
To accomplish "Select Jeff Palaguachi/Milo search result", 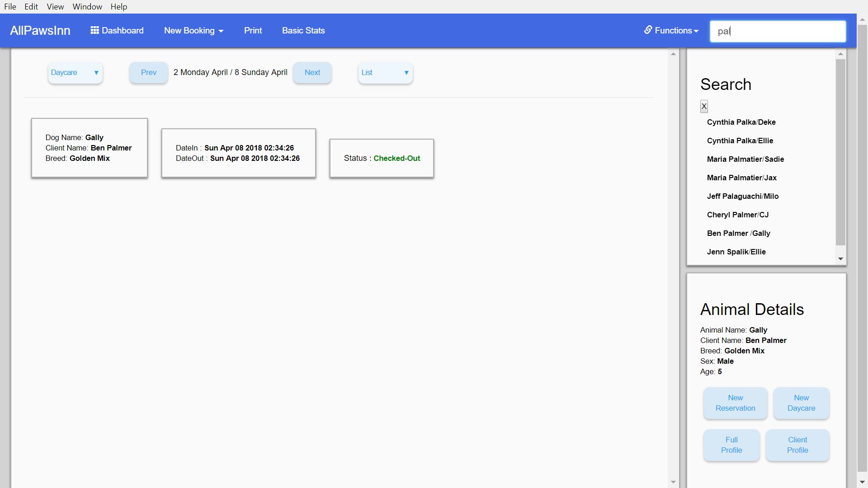I will [742, 196].
